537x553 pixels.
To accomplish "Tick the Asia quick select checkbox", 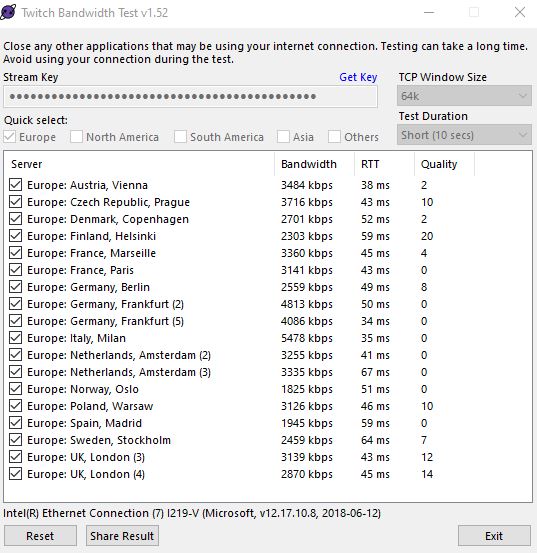I will tap(283, 136).
